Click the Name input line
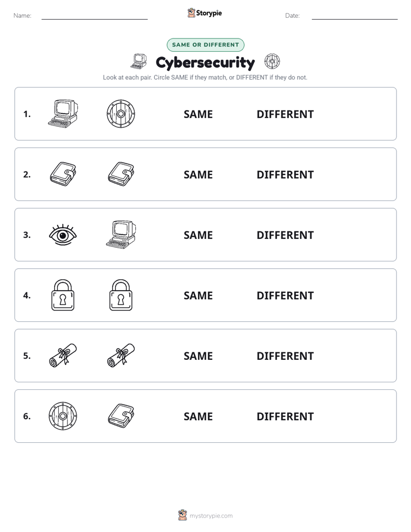The image size is (411, 532). point(94,16)
